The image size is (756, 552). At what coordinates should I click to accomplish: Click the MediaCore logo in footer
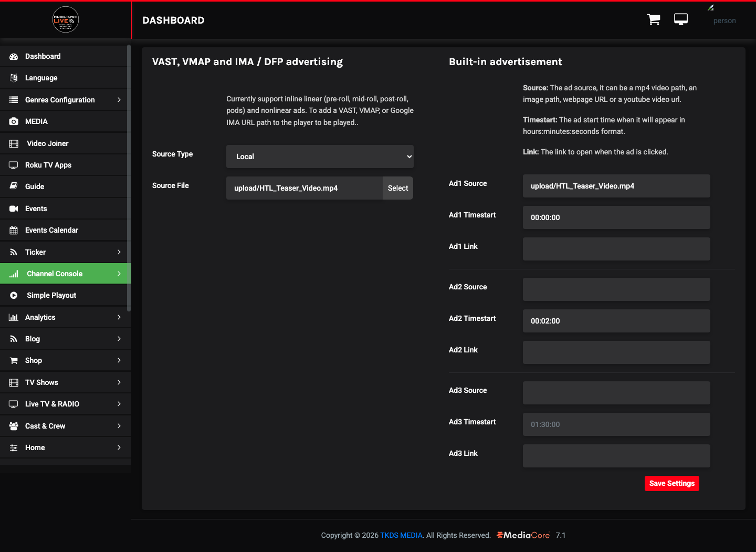(523, 535)
